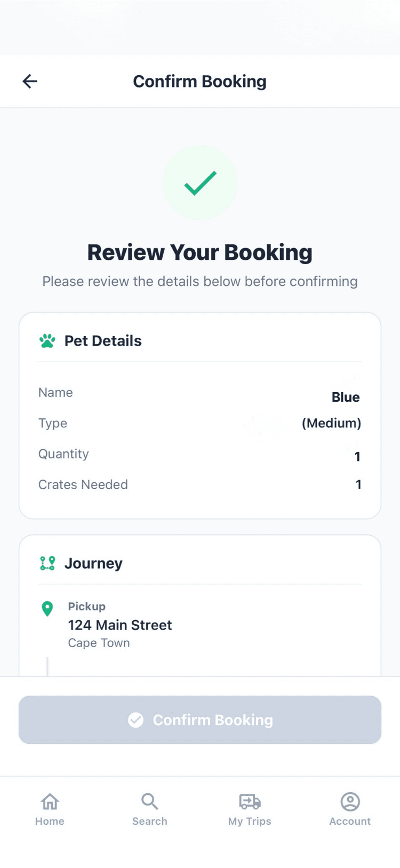Viewport: 400px width, 868px height.
Task: Select the Search tab label
Action: pyautogui.click(x=149, y=822)
